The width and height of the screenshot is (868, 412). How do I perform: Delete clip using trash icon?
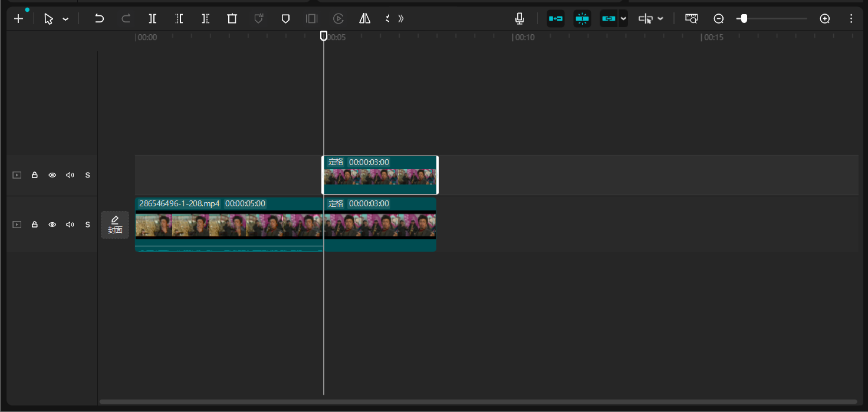[232, 19]
